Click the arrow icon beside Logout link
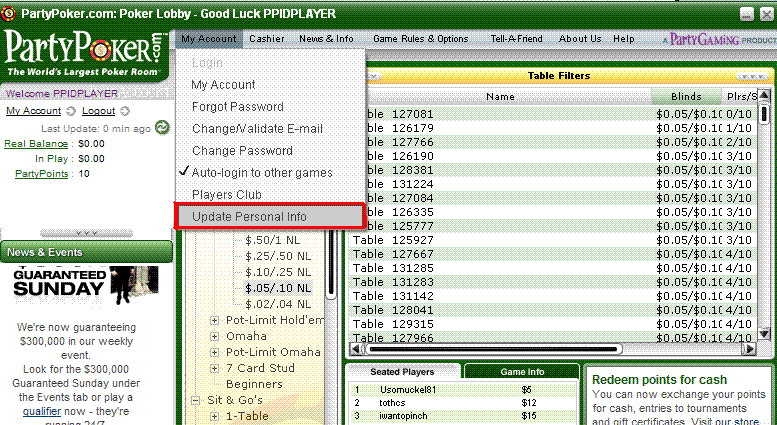The width and height of the screenshot is (777, 425). [124, 111]
